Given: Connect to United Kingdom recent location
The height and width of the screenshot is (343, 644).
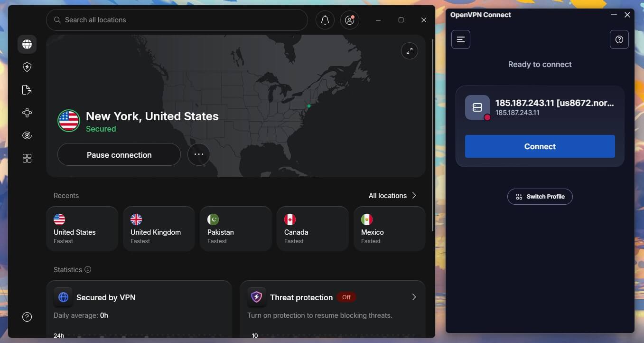Looking at the screenshot, I should [159, 229].
